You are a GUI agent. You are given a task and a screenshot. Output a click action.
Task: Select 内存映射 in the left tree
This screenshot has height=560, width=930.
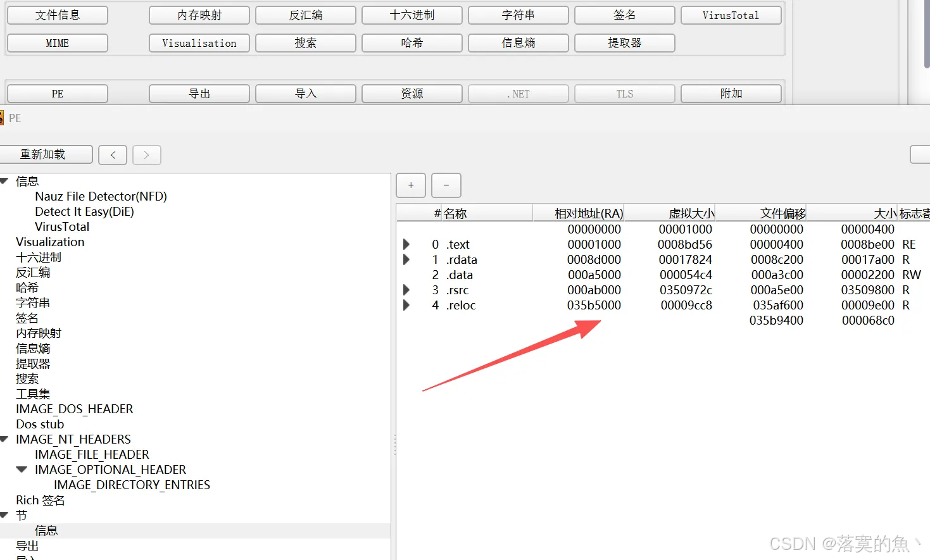coord(39,333)
